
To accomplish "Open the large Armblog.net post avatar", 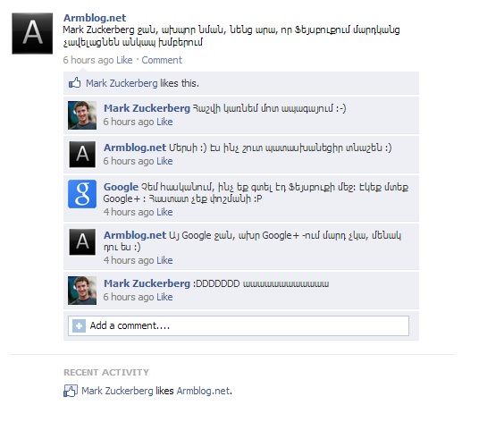I will 32,33.
